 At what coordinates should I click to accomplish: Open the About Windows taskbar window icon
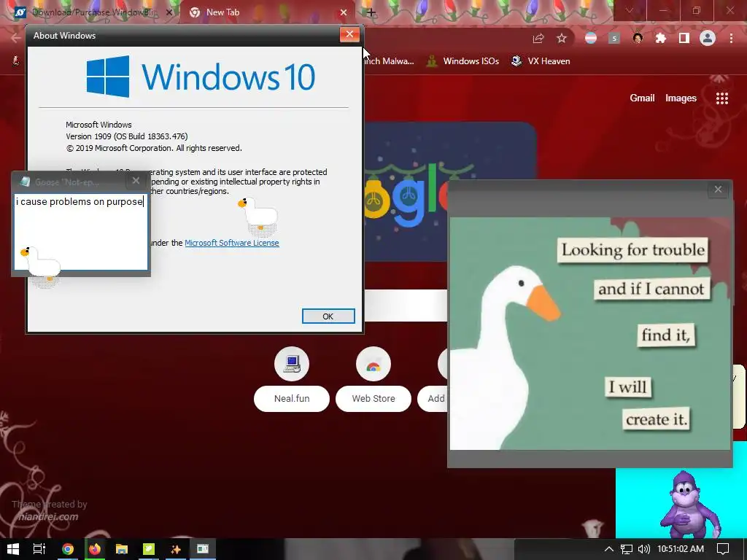tap(203, 549)
